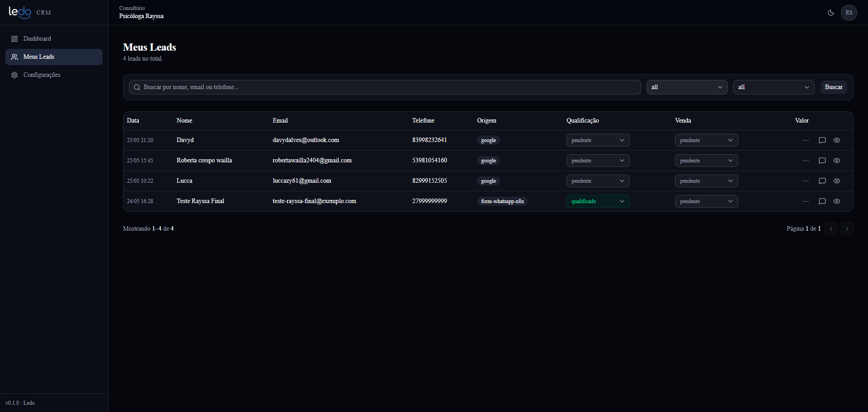Go to next page arrow
Viewport: 868px width, 412px height.
(x=847, y=229)
